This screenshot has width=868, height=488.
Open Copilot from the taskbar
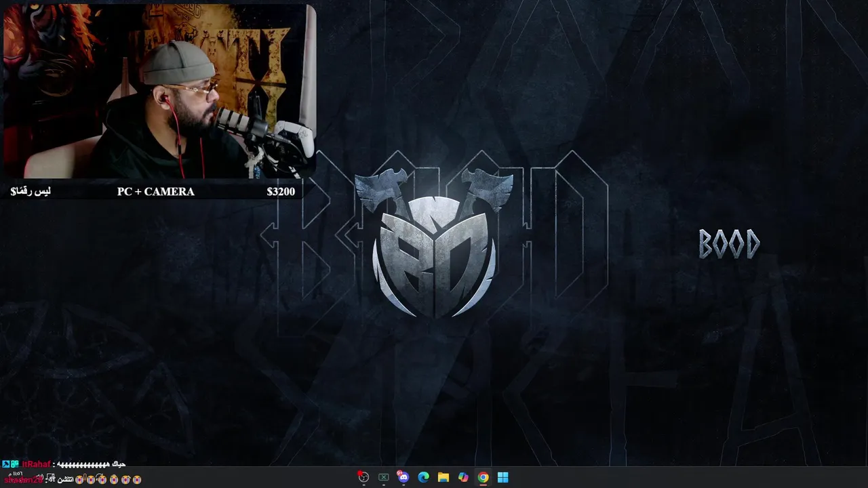tap(463, 477)
